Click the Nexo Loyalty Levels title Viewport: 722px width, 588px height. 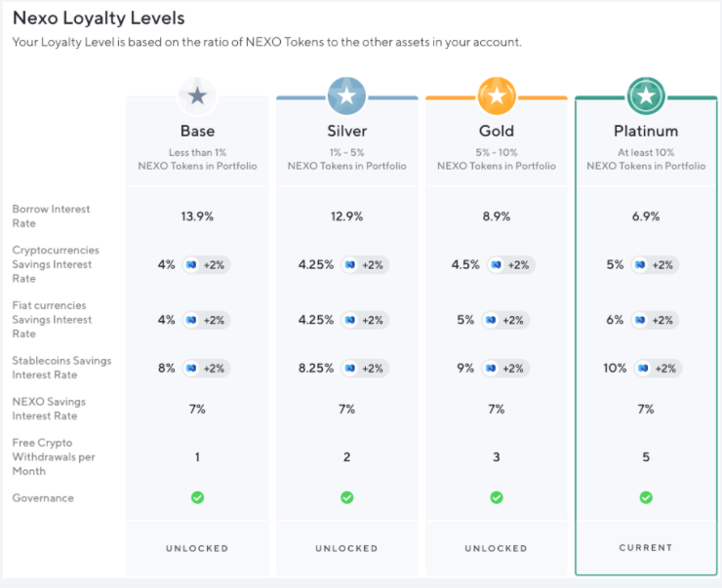pos(99,18)
